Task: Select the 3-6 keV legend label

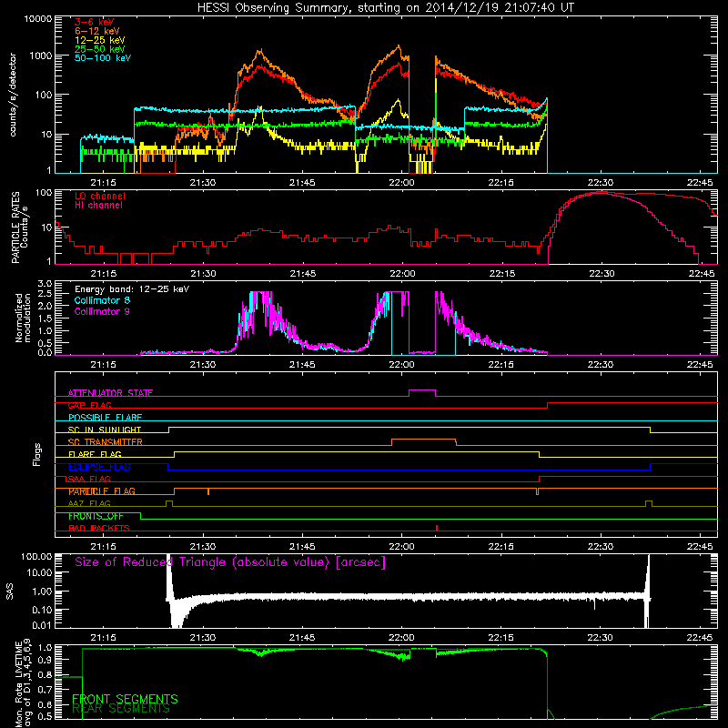Action: coord(95,22)
